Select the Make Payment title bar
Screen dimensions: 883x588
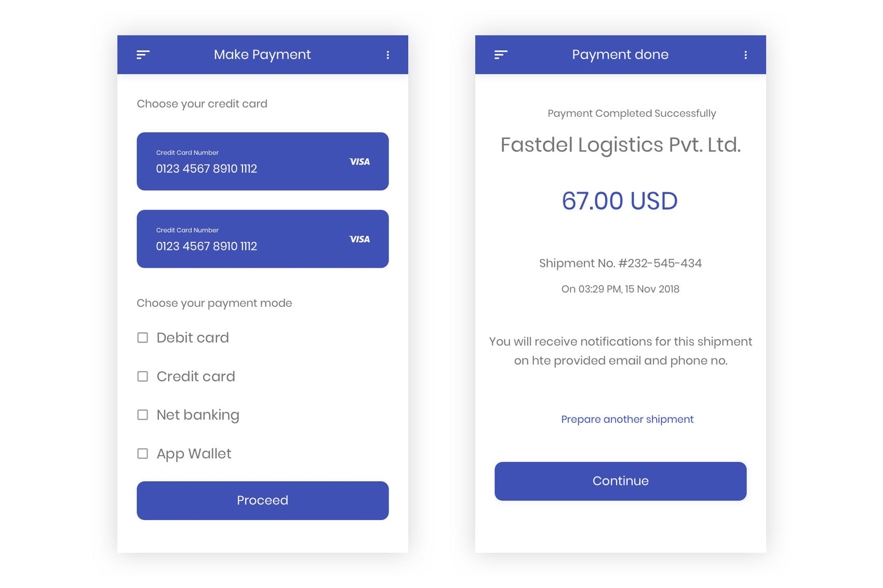263,54
